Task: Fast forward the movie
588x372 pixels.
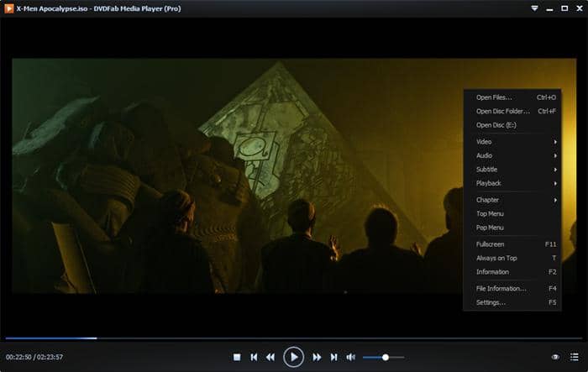Action: [317, 358]
